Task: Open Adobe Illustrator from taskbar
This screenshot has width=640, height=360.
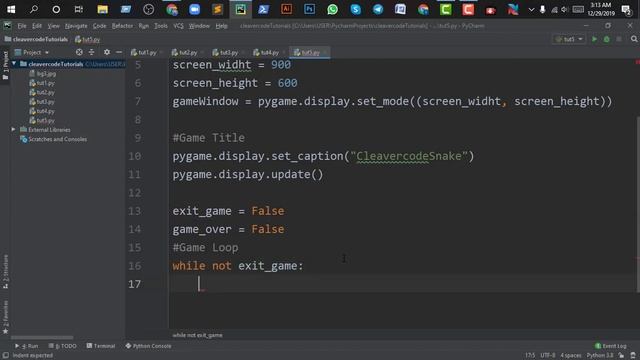Action: pos(287,9)
